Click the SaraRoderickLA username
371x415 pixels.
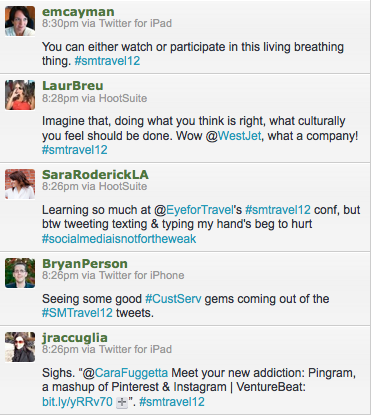(95, 175)
